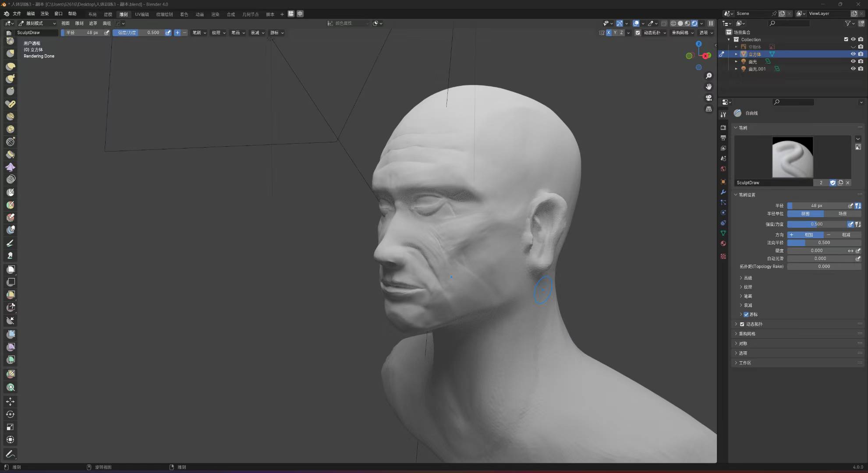The width and height of the screenshot is (868, 473).
Task: Expand the 高级 advanced section
Action: [748, 278]
